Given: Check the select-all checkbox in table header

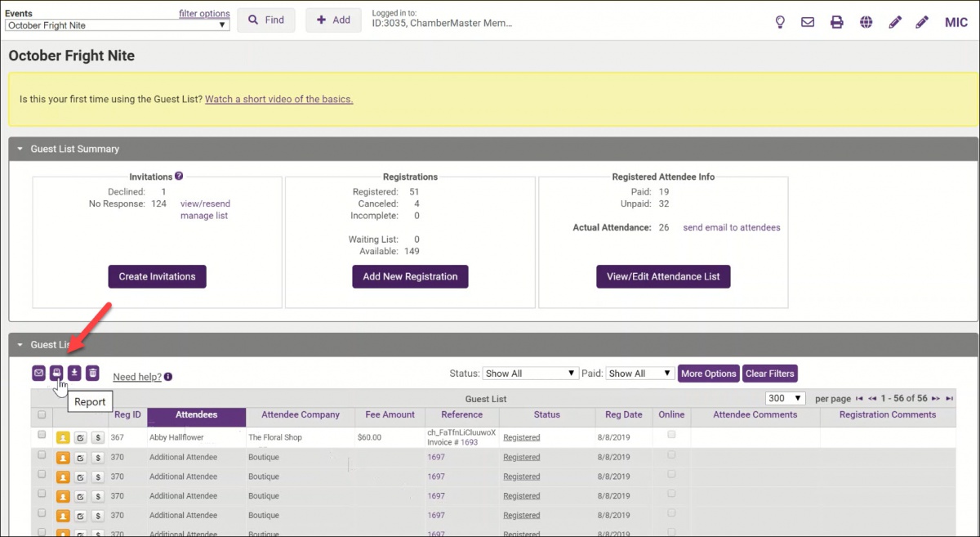Looking at the screenshot, I should (x=42, y=415).
